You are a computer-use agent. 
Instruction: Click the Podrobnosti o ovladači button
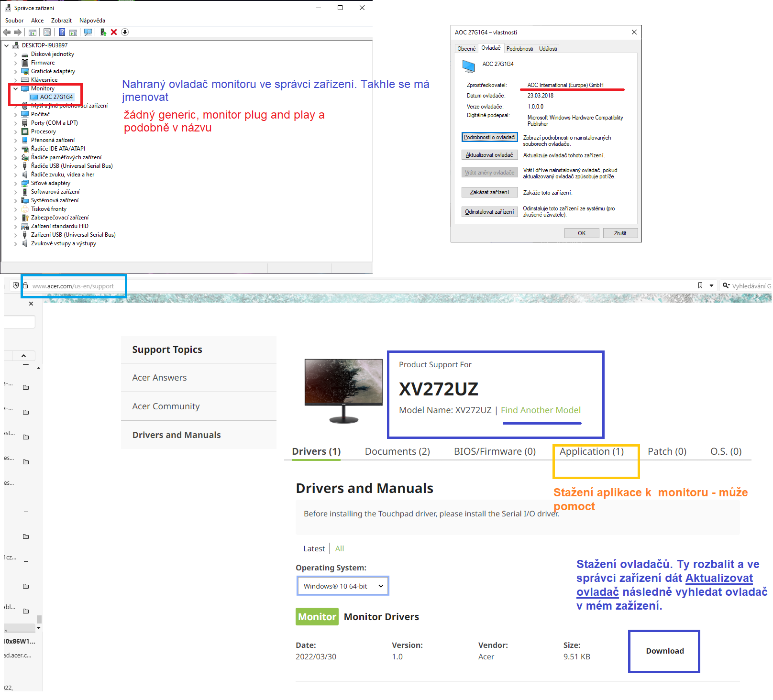pos(490,137)
